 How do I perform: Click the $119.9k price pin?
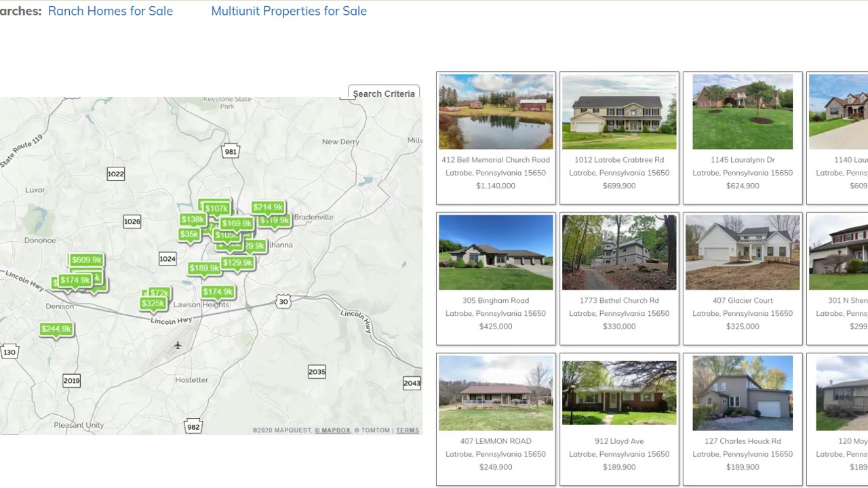pos(275,220)
